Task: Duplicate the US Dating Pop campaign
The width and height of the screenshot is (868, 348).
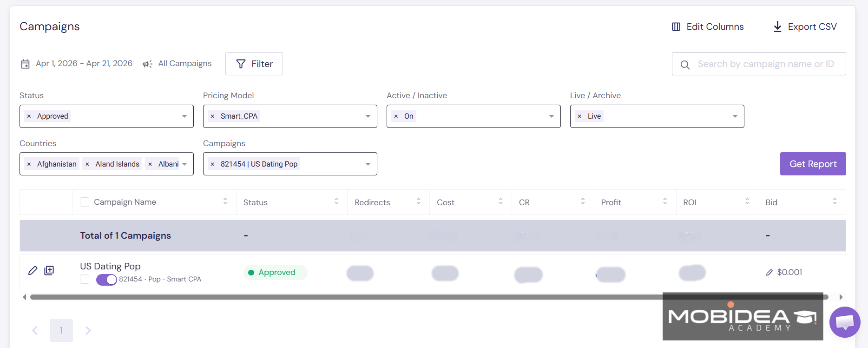Action: (49, 270)
